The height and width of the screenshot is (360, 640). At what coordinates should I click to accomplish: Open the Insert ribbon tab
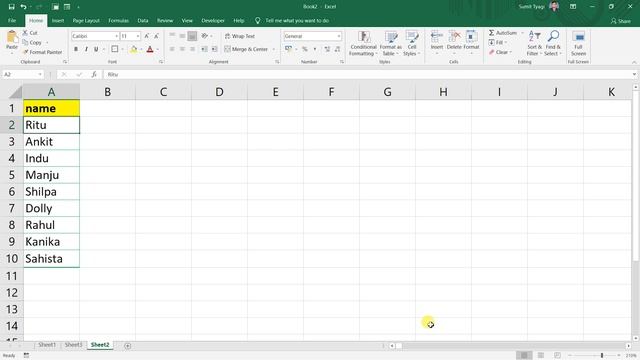coord(58,20)
